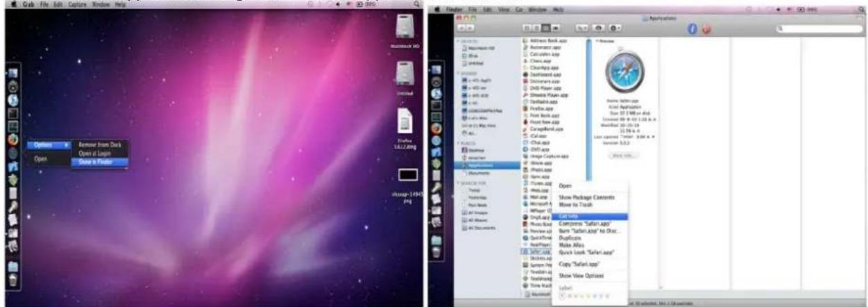The image size is (868, 307).
Task: Go forward in the Finder toolbar
Action: (468, 27)
